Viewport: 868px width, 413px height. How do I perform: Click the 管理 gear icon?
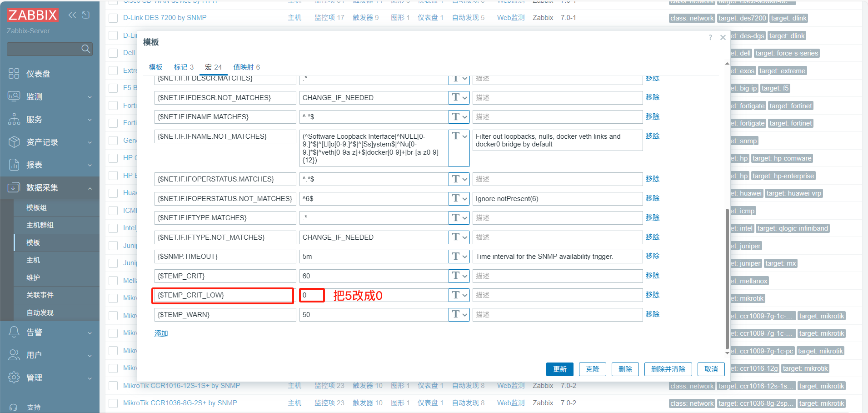click(x=14, y=378)
